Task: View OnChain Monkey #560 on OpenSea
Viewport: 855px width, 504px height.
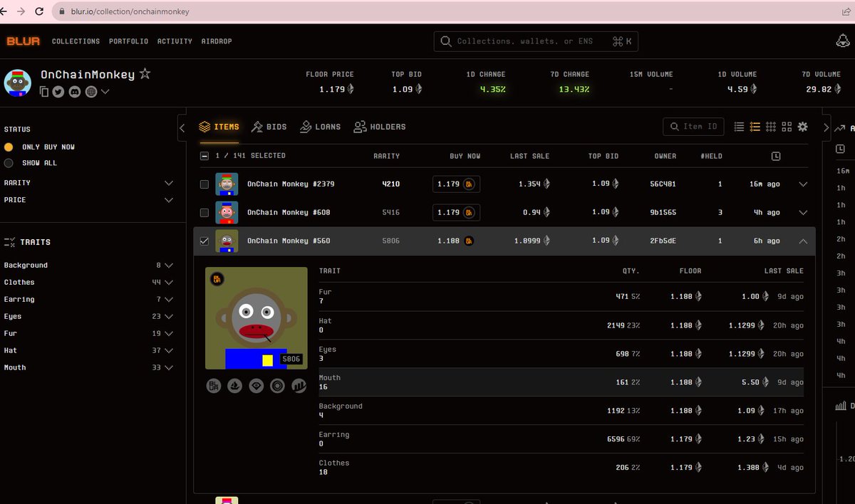Action: tap(234, 386)
